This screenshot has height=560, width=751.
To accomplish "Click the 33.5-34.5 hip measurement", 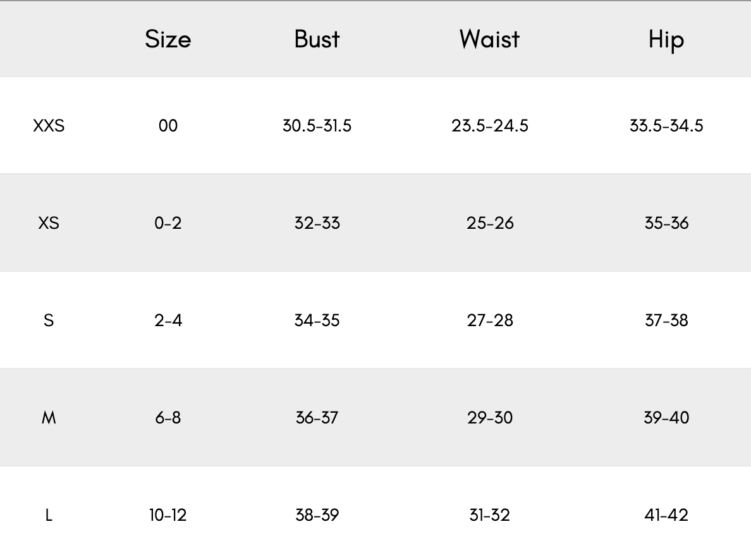I will click(x=666, y=126).
